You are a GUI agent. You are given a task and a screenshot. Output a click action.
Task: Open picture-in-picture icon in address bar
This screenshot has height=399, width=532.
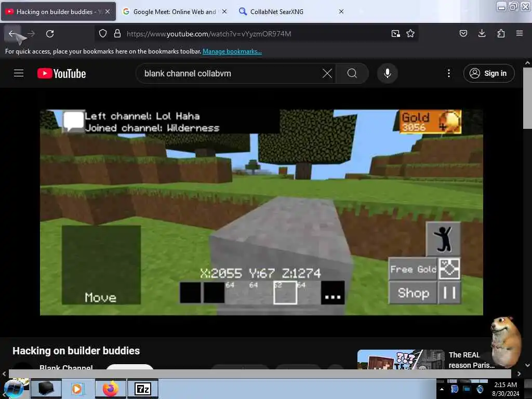pyautogui.click(x=395, y=33)
